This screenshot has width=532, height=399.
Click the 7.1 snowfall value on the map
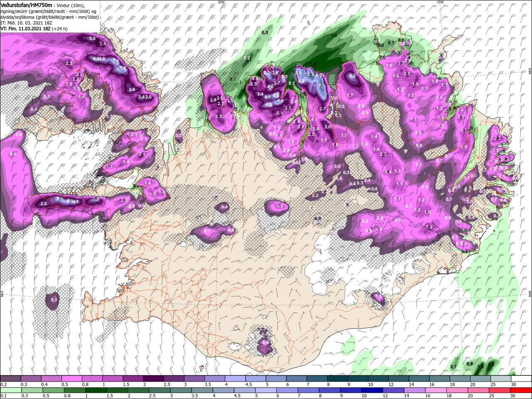[321, 86]
